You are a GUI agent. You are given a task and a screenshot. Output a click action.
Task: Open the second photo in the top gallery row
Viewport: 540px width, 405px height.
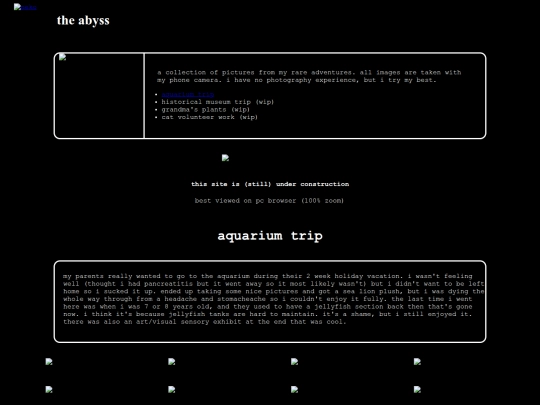pos(172,362)
